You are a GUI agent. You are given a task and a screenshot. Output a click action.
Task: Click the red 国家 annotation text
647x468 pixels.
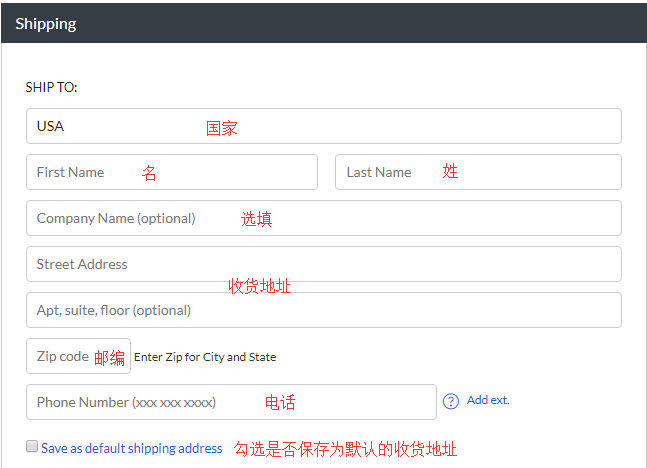222,128
